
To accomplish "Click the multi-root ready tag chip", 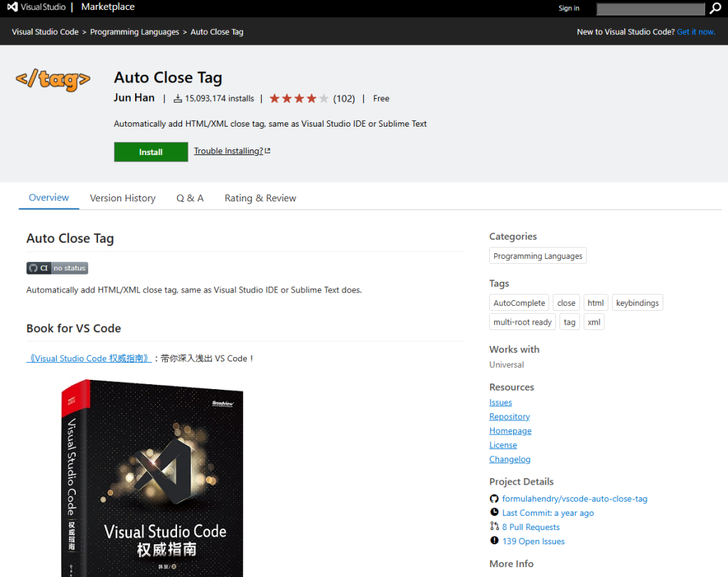I will pos(523,322).
